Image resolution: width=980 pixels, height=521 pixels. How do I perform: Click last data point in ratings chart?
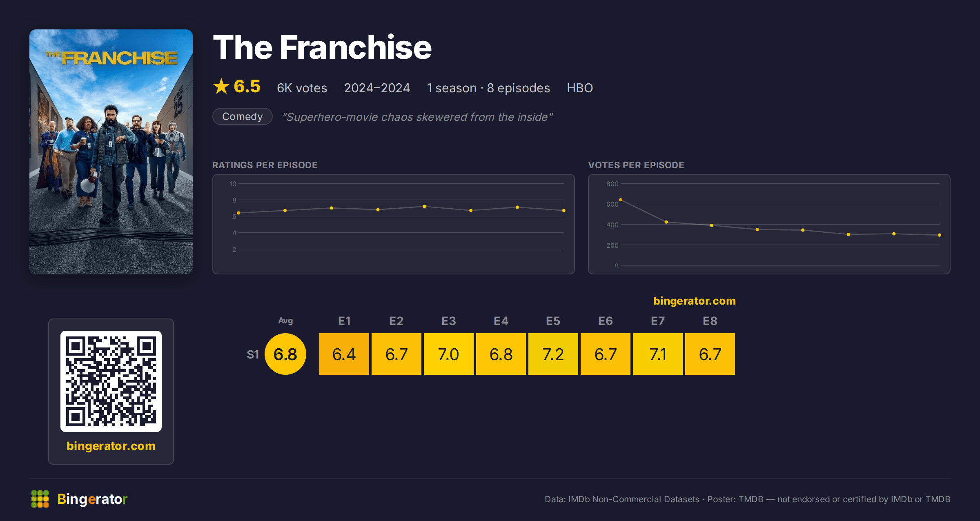(564, 211)
